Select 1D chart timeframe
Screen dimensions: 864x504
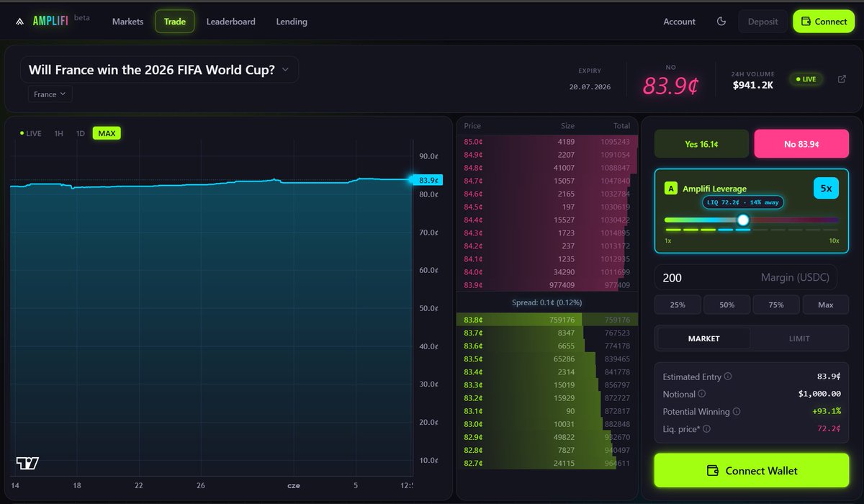click(x=81, y=133)
